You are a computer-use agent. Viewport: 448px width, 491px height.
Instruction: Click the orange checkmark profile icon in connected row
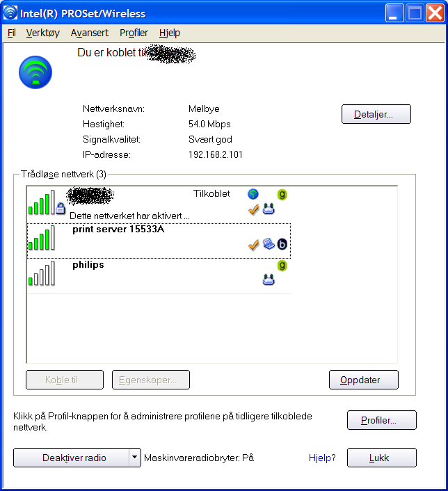click(x=253, y=209)
